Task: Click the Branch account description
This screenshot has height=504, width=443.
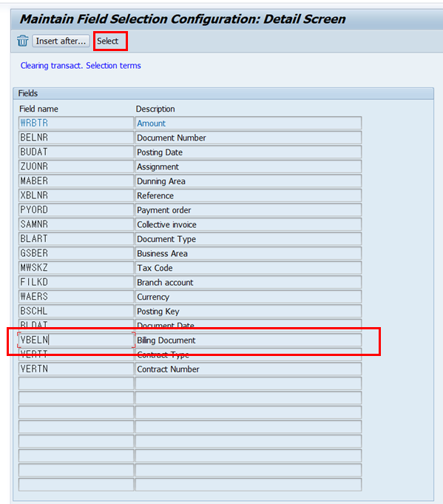Action: coord(248,282)
